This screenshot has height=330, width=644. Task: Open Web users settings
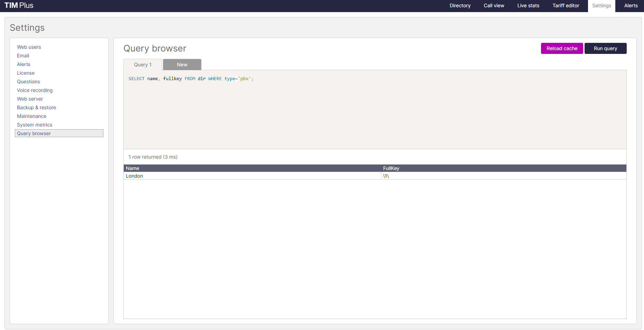tap(29, 47)
